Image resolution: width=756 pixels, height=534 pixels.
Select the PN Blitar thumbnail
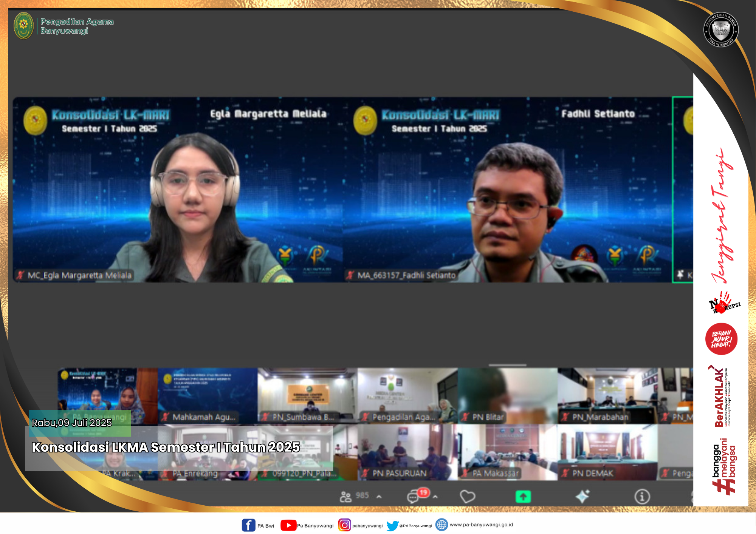[x=507, y=395]
